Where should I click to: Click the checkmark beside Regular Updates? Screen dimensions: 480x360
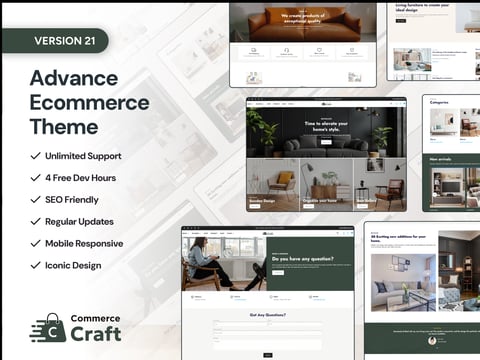(x=35, y=221)
